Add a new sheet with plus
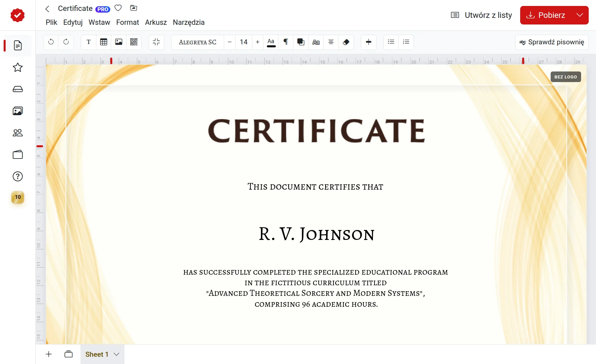Viewport: 596px width, 364px height. tap(49, 354)
